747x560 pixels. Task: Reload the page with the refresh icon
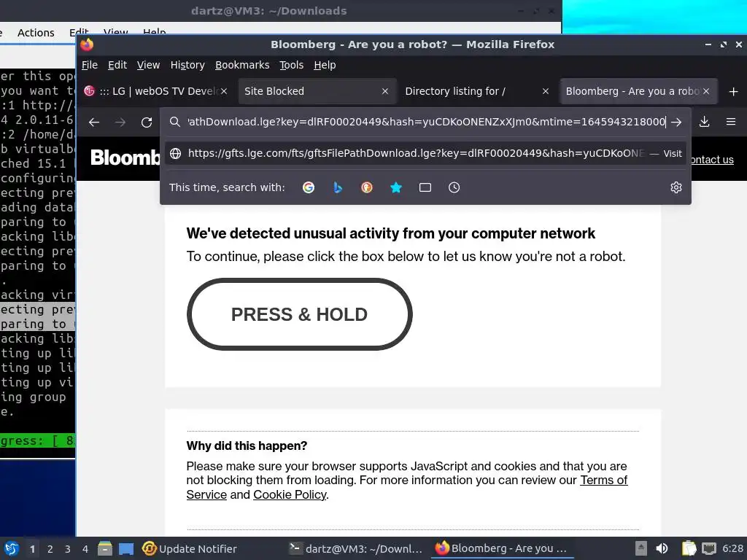(146, 122)
